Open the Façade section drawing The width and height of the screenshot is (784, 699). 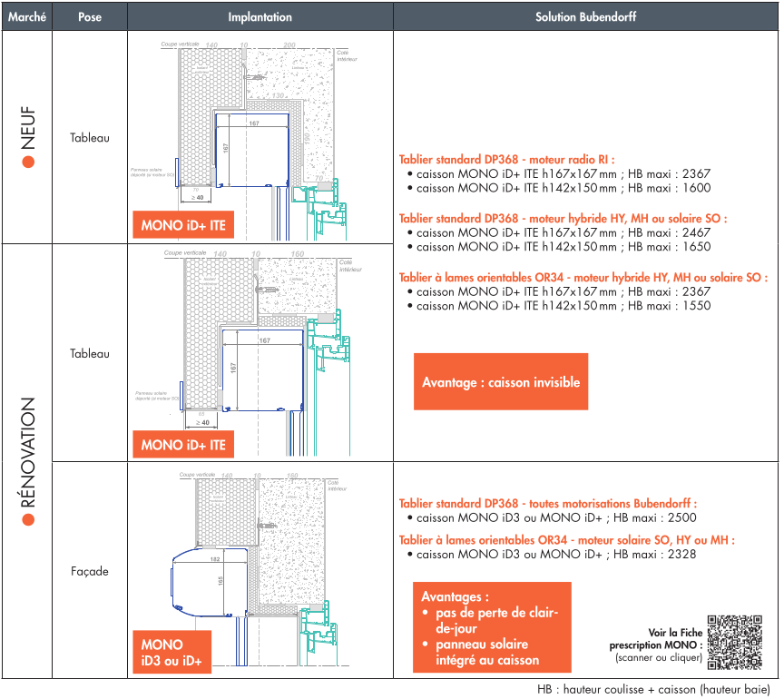pyautogui.click(x=260, y=570)
